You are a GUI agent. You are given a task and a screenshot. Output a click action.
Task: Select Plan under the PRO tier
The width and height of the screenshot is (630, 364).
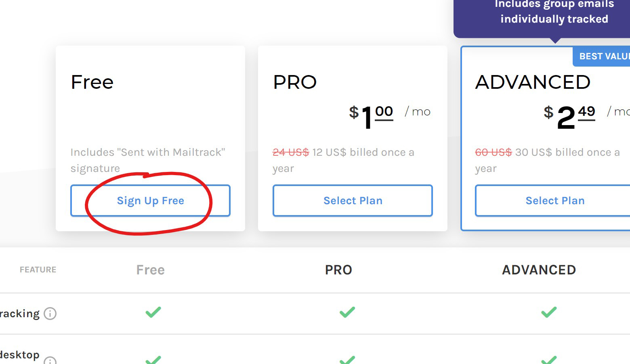point(353,201)
